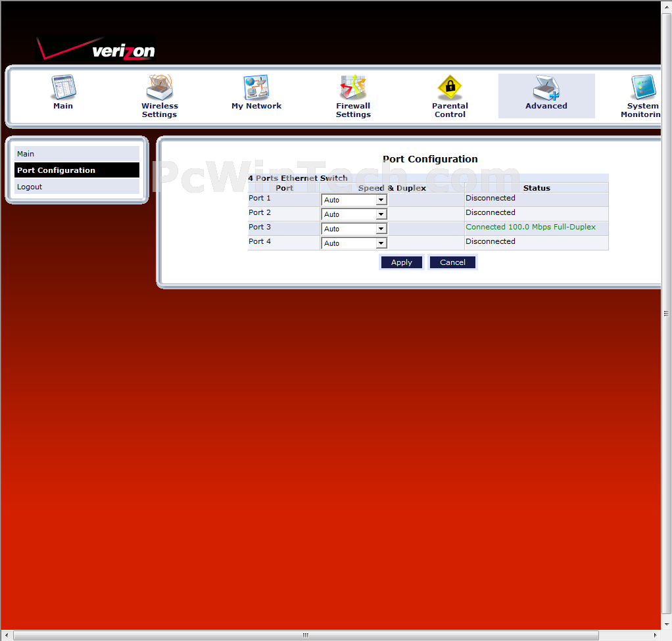Open My Network icon
This screenshot has height=641, width=672.
tap(256, 87)
